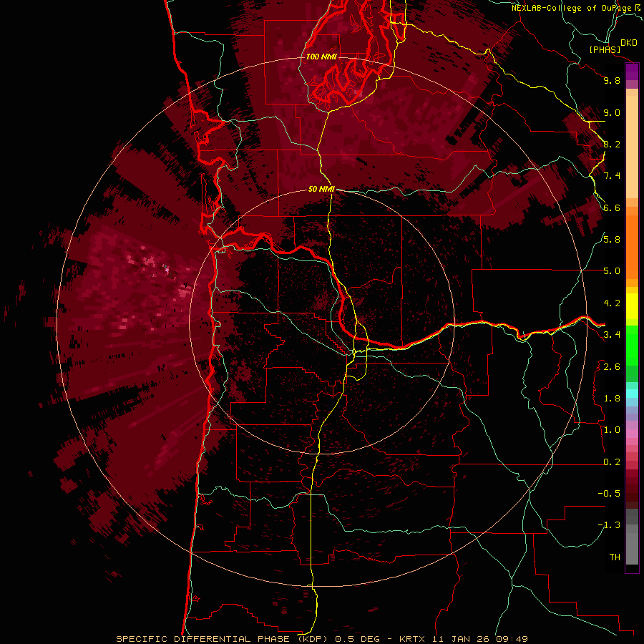The width and height of the screenshot is (644, 644).
Task: Select the 1.0 value on the color scale
Action: pyautogui.click(x=612, y=430)
